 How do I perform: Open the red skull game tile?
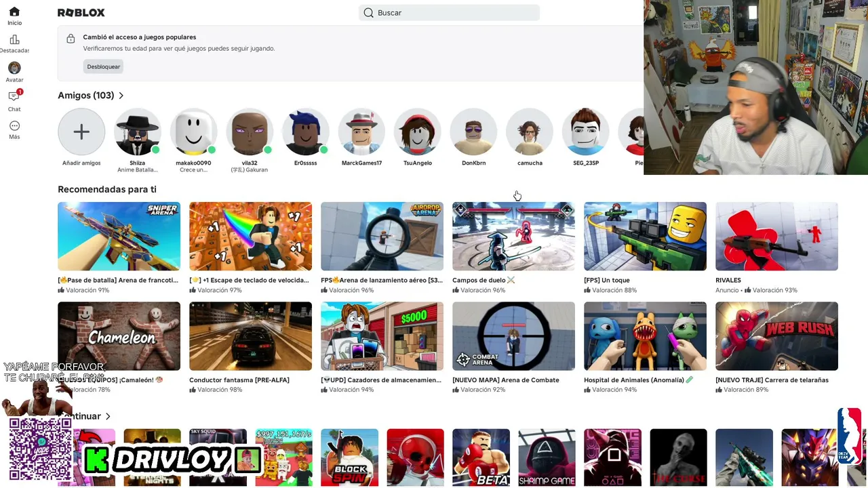[x=415, y=457]
